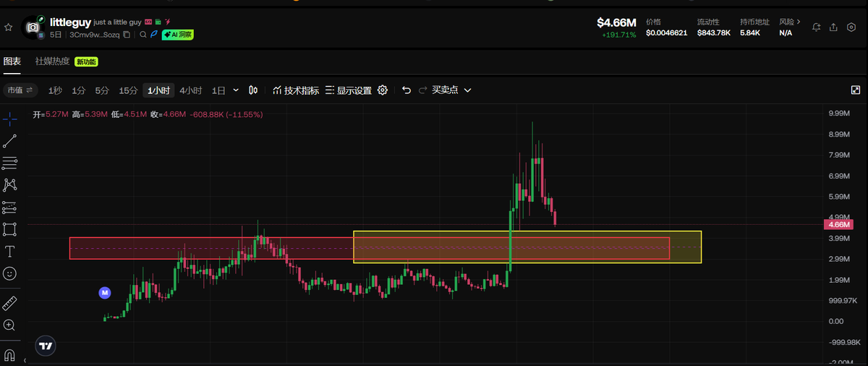The height and width of the screenshot is (366, 868).
Task: Switch to the 图表 chart tab
Action: coord(12,61)
